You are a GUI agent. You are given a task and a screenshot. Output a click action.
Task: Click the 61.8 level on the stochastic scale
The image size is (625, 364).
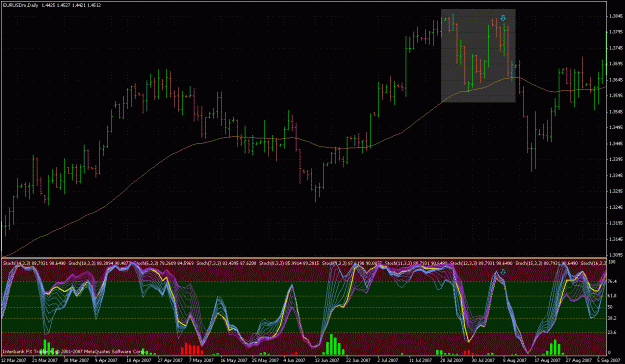click(612, 296)
